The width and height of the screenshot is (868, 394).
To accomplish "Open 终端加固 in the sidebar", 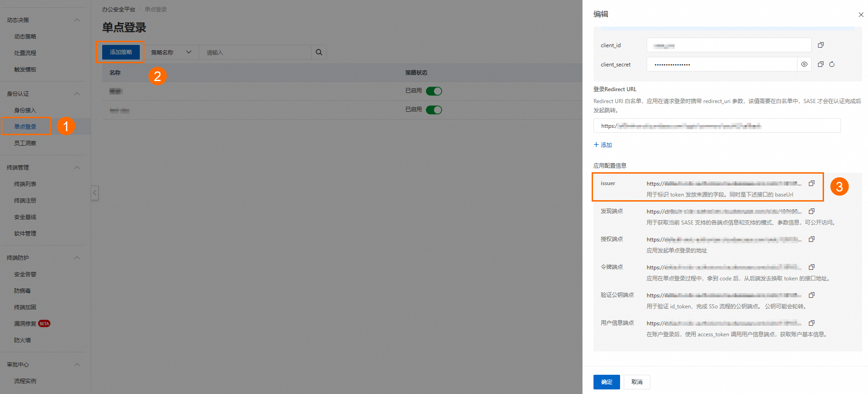I will coord(25,307).
